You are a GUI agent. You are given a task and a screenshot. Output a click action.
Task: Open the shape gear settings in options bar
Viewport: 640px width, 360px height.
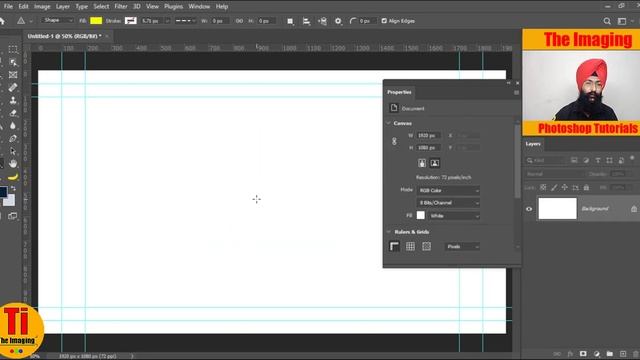click(x=338, y=21)
